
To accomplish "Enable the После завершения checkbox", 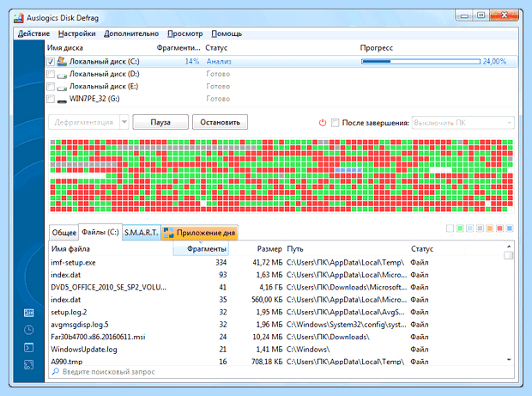I will pyautogui.click(x=335, y=123).
